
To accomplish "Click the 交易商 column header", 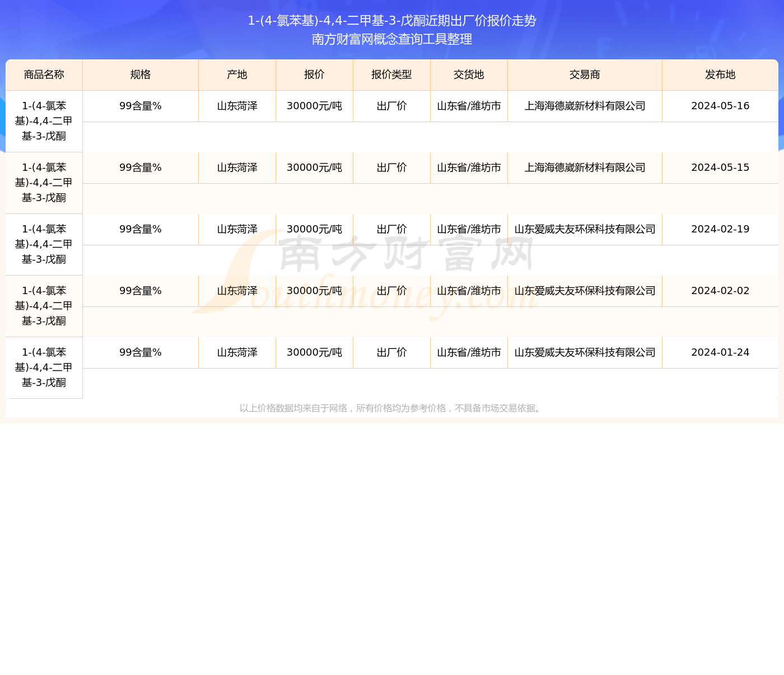I will click(x=585, y=75).
